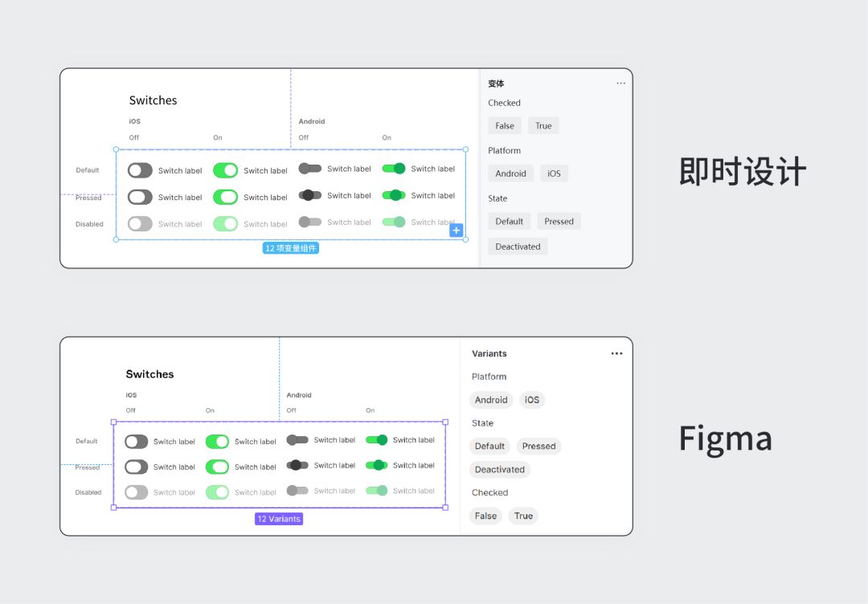Toggle Android Off Pressed switch in Figma panel
The image size is (868, 604).
pyautogui.click(x=297, y=465)
